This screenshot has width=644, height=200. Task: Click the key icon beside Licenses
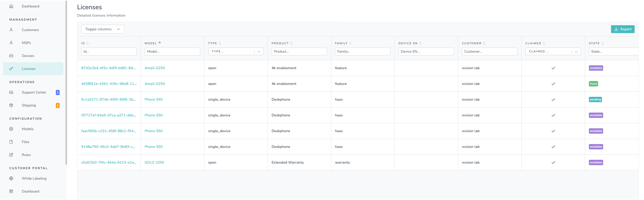pyautogui.click(x=11, y=69)
